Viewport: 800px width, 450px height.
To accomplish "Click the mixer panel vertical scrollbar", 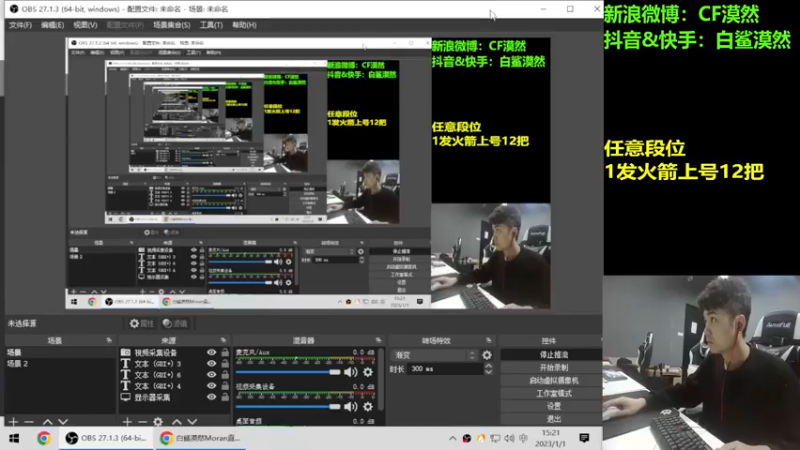I will (x=381, y=380).
